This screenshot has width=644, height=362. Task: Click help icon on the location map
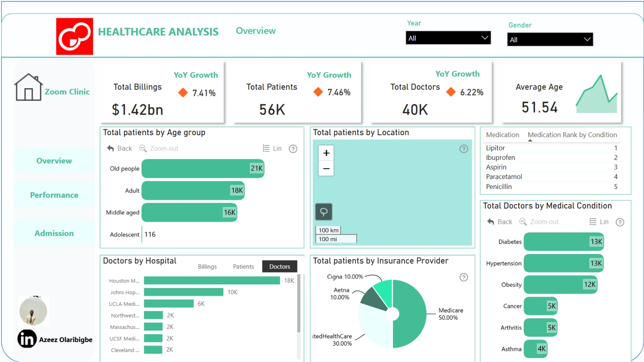coord(464,149)
